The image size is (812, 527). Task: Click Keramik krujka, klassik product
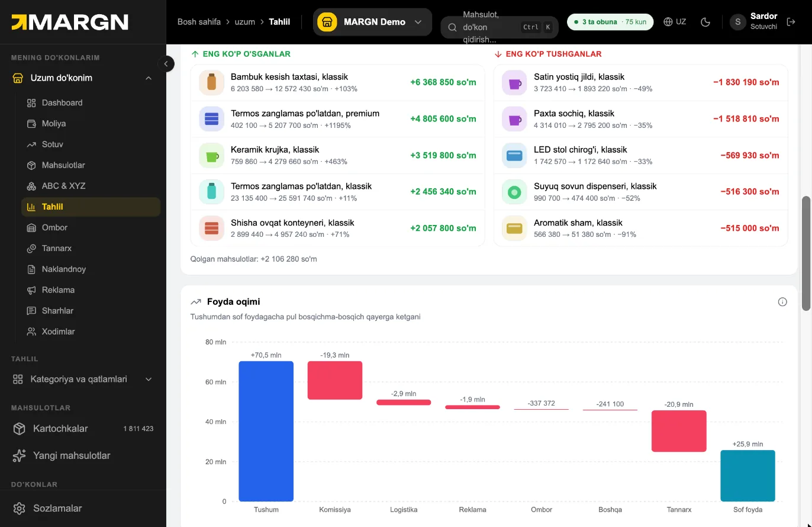pos(337,156)
